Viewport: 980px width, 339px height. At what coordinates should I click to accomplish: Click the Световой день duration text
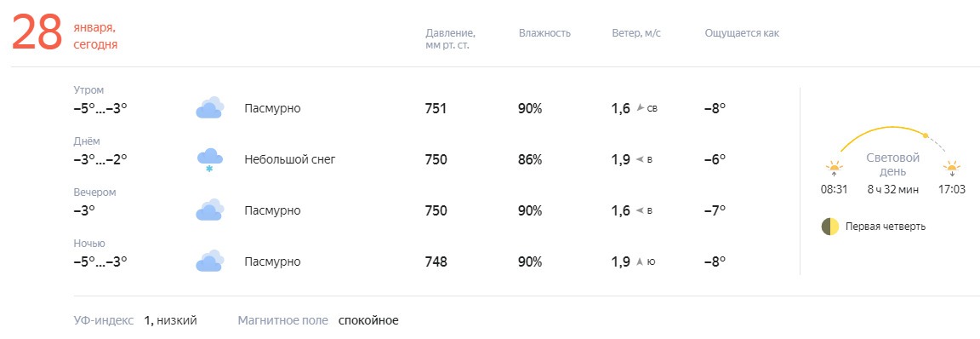point(893,189)
